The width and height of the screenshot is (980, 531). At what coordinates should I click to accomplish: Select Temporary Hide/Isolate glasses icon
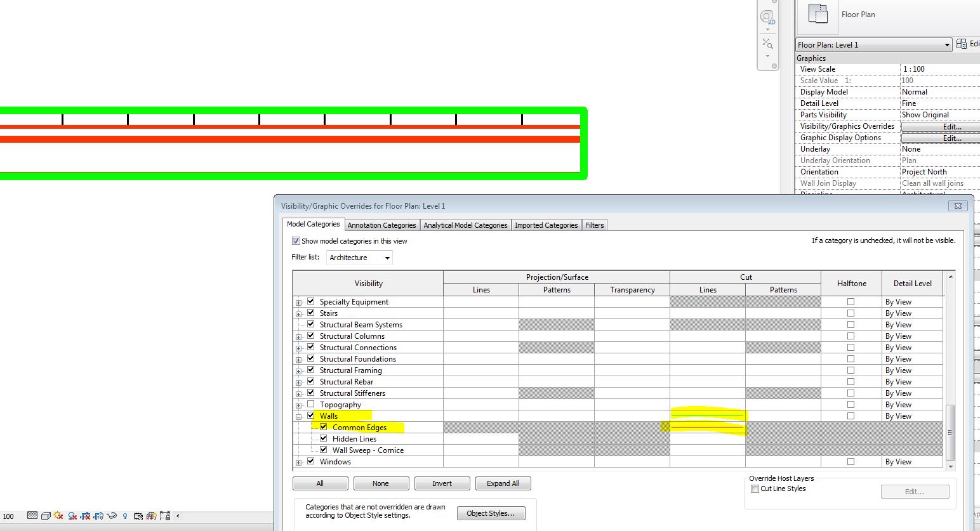point(112,516)
